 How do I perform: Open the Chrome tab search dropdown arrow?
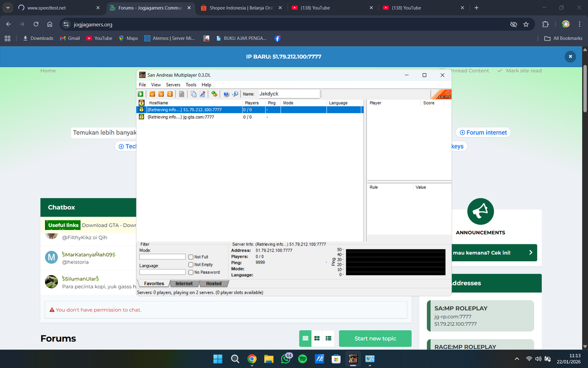(8, 8)
